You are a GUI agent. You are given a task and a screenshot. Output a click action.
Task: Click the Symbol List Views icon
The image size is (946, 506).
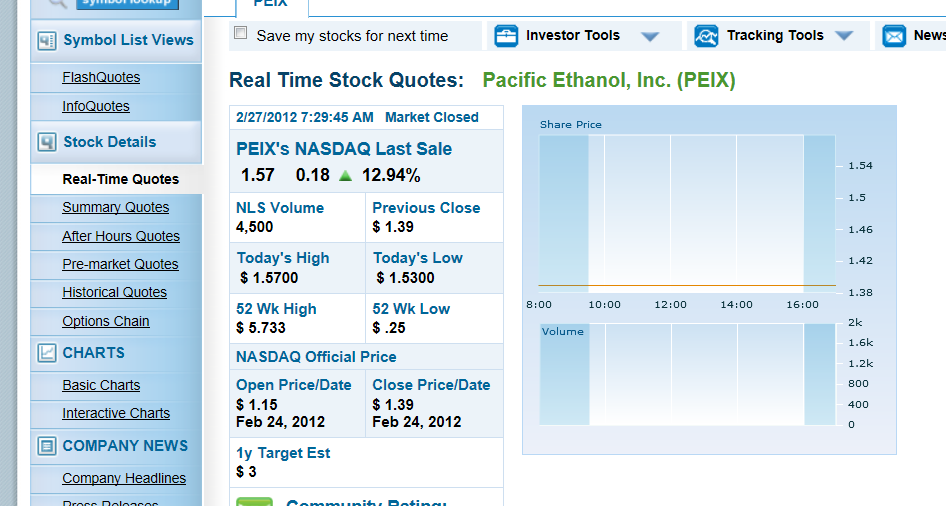46,41
